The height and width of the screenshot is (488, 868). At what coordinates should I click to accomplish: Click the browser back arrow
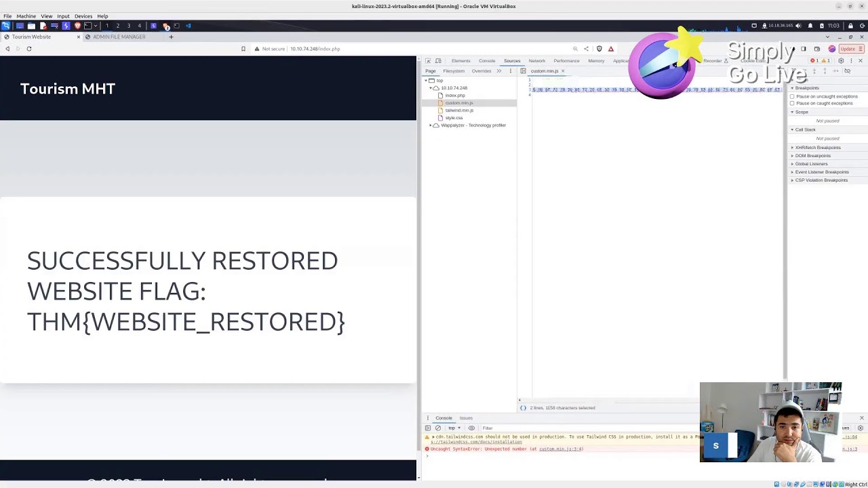(x=7, y=49)
